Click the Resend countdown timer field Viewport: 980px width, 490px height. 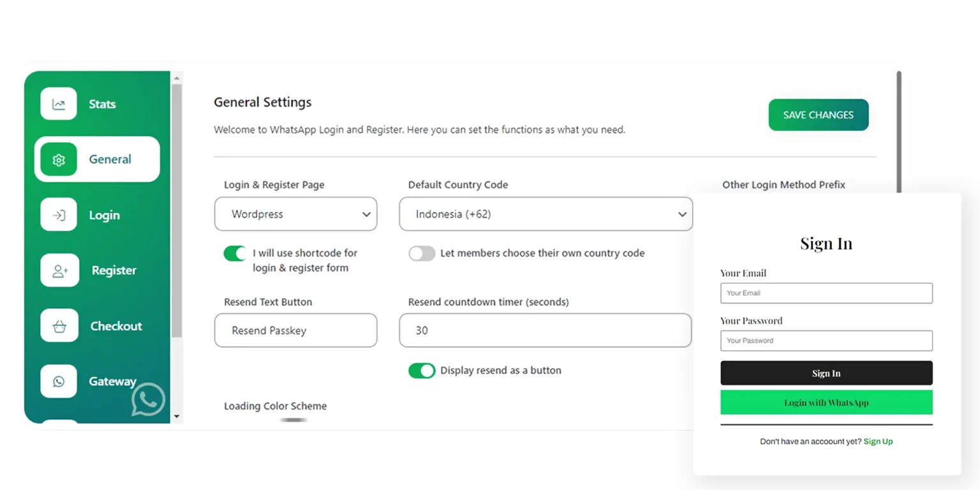[546, 330]
